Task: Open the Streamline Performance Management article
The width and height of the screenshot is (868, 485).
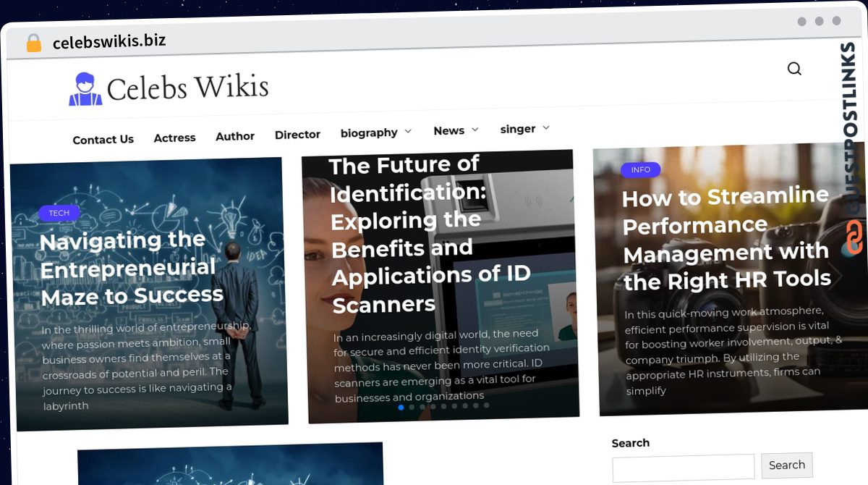Action: tap(726, 237)
